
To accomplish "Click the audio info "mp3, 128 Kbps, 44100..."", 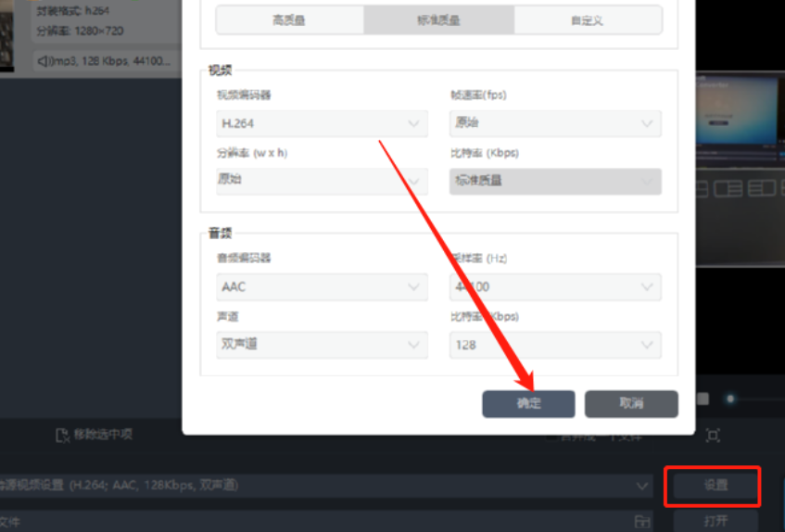I will (x=104, y=61).
